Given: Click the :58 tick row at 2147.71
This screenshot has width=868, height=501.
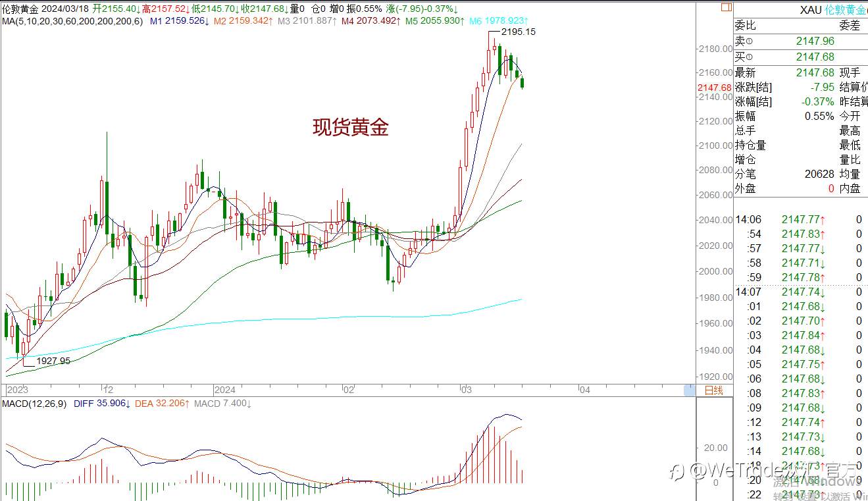Looking at the screenshot, I should click(x=800, y=263).
